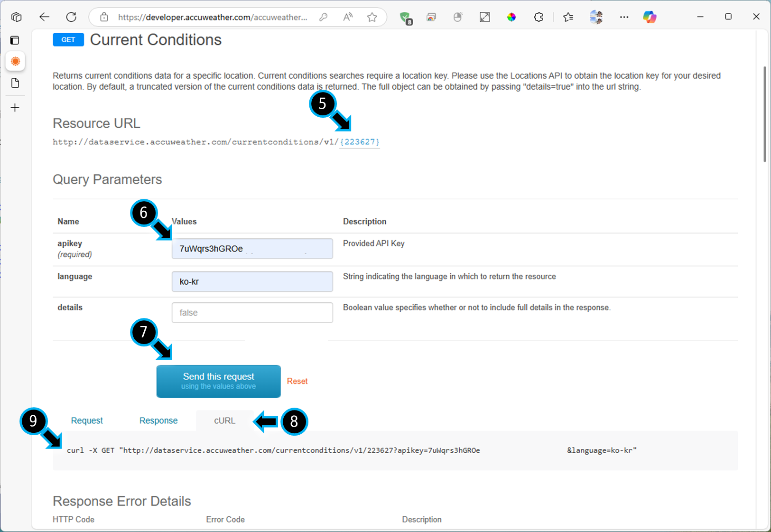Click the 'language' parameter name
This screenshot has width=771, height=532.
pos(75,276)
